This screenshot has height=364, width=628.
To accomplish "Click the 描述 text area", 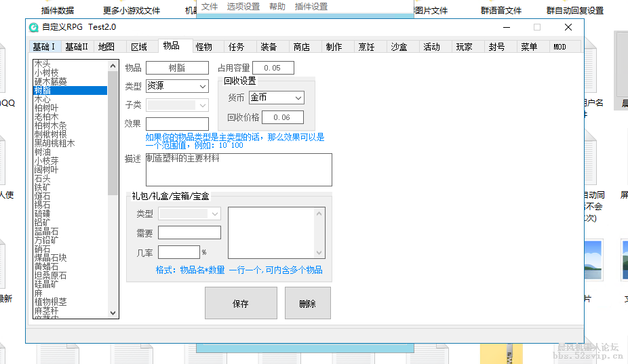I will pyautogui.click(x=239, y=169).
